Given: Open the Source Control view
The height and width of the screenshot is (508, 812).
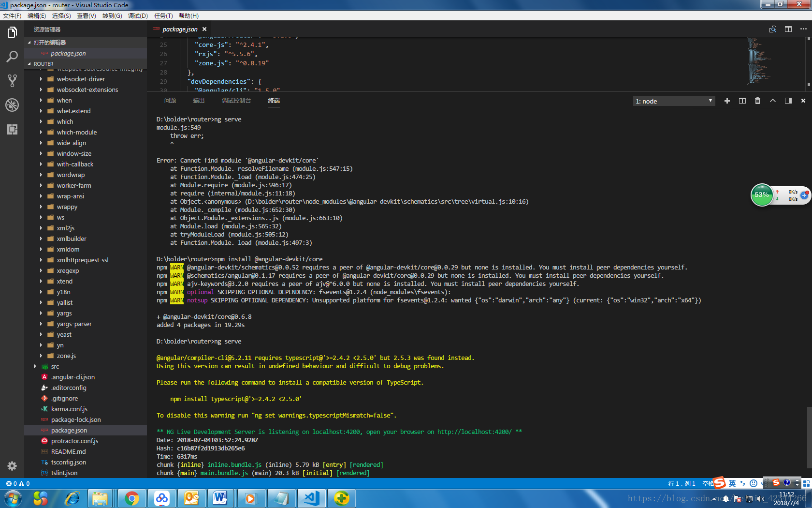Looking at the screenshot, I should click(12, 81).
